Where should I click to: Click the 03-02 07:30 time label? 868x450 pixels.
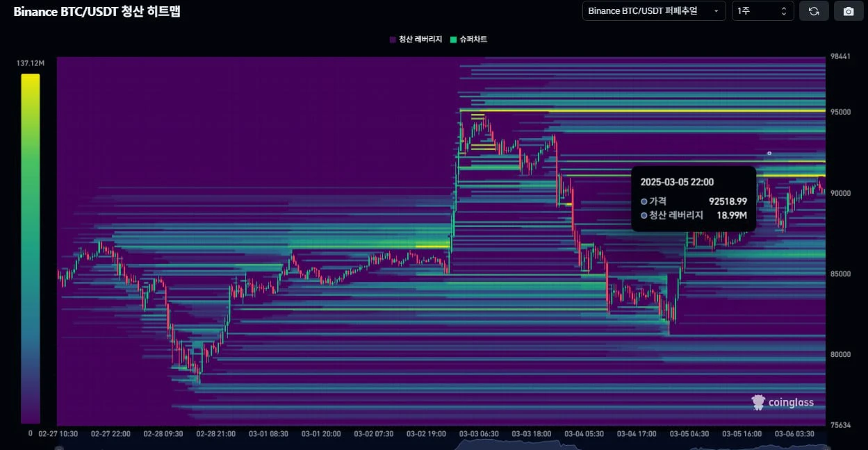click(374, 433)
